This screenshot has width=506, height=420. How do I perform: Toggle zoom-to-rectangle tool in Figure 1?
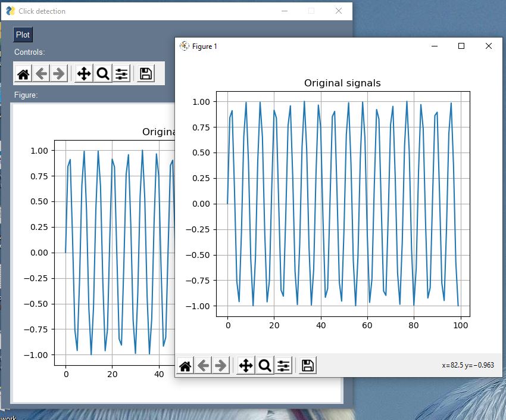point(264,365)
